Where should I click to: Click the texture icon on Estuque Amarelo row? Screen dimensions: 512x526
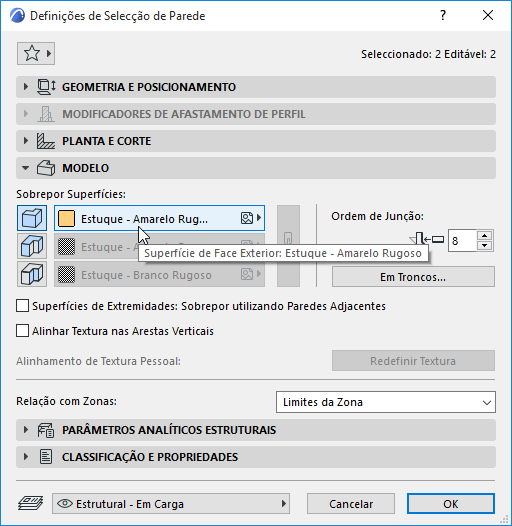coord(247,218)
